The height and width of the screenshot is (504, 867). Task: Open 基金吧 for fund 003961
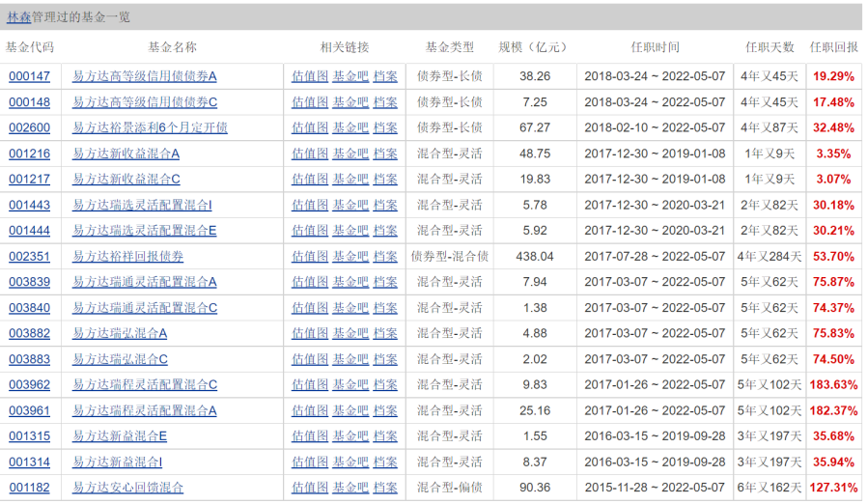[350, 411]
